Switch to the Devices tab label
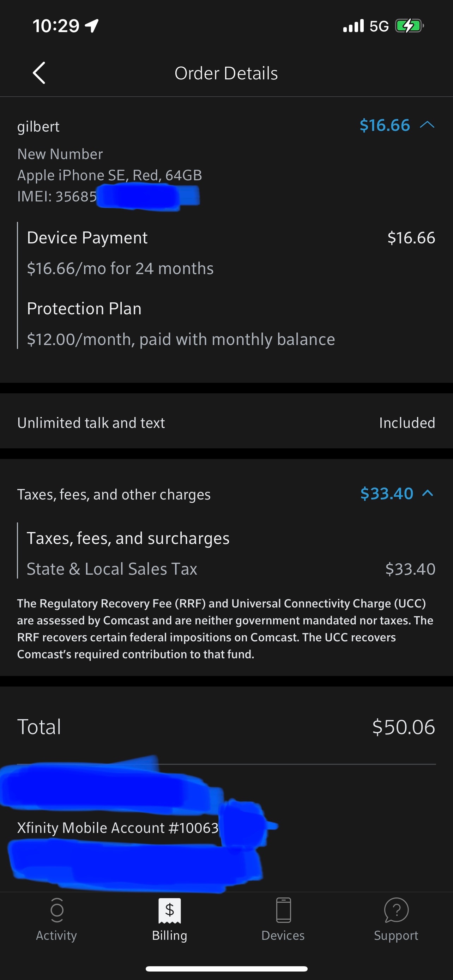Screen dimensions: 453x980 tap(283, 936)
